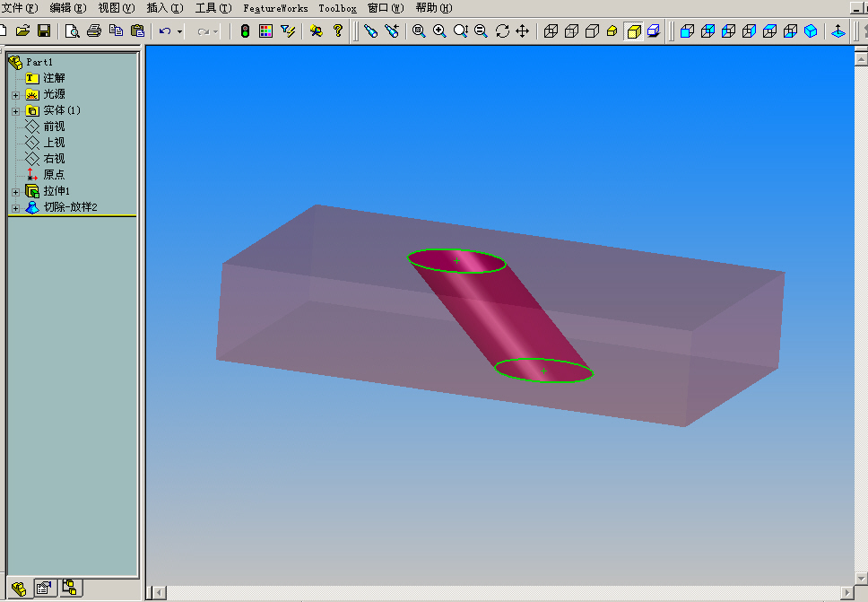868x602 pixels.
Task: Select the Zoom In/Out tool
Action: [461, 31]
